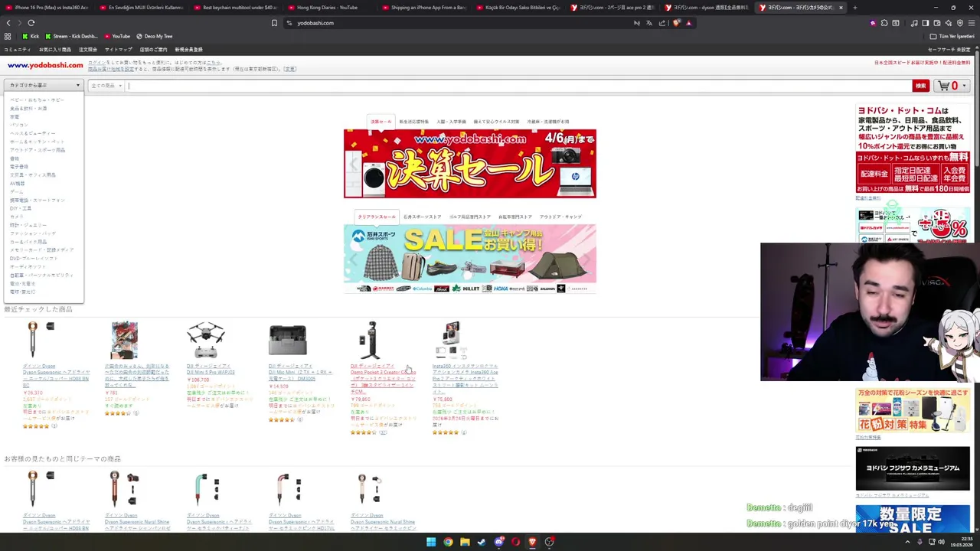980x551 pixels.
Task: Open the Brave Wallet icon
Action: [937, 23]
